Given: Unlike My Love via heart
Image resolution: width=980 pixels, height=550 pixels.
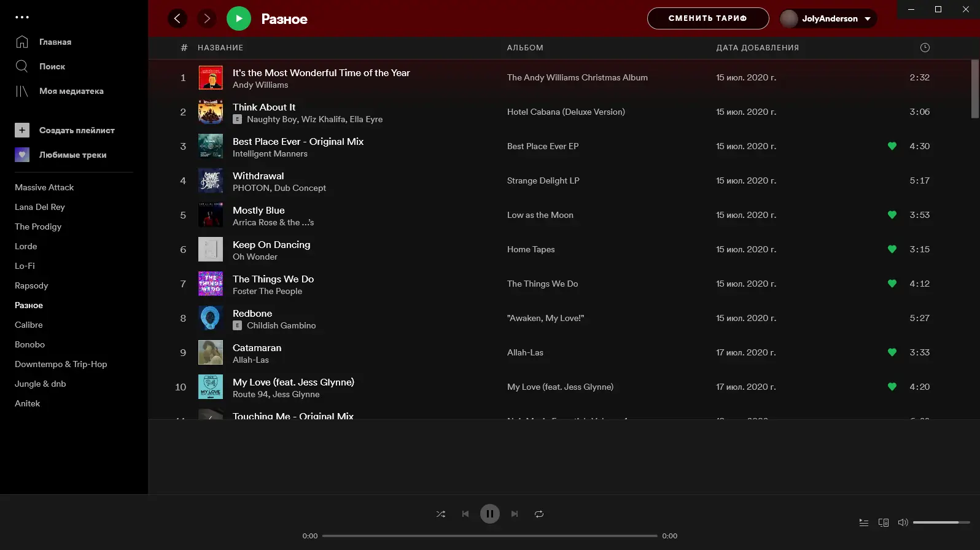Looking at the screenshot, I should (892, 387).
